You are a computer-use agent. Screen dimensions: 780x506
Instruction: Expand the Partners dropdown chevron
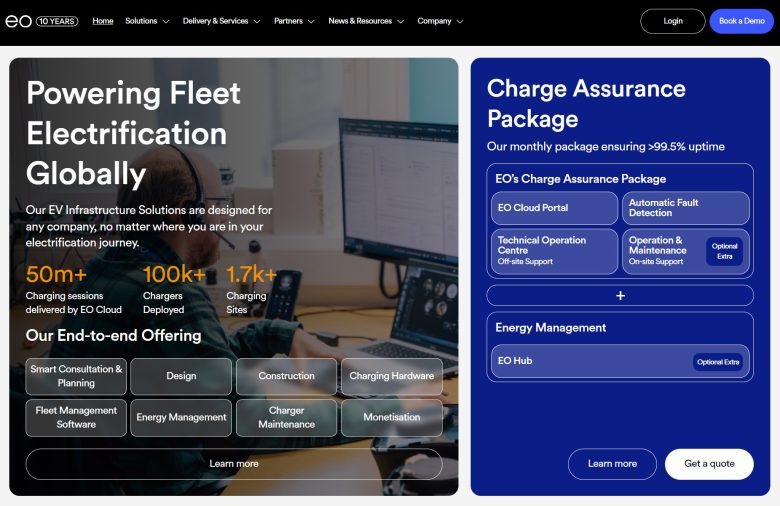(x=311, y=21)
